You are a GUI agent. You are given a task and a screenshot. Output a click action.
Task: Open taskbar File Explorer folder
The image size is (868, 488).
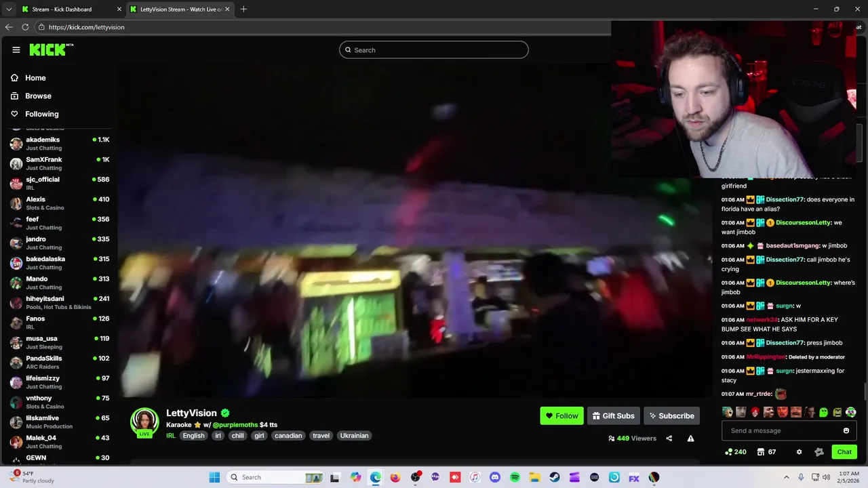[x=534, y=477]
